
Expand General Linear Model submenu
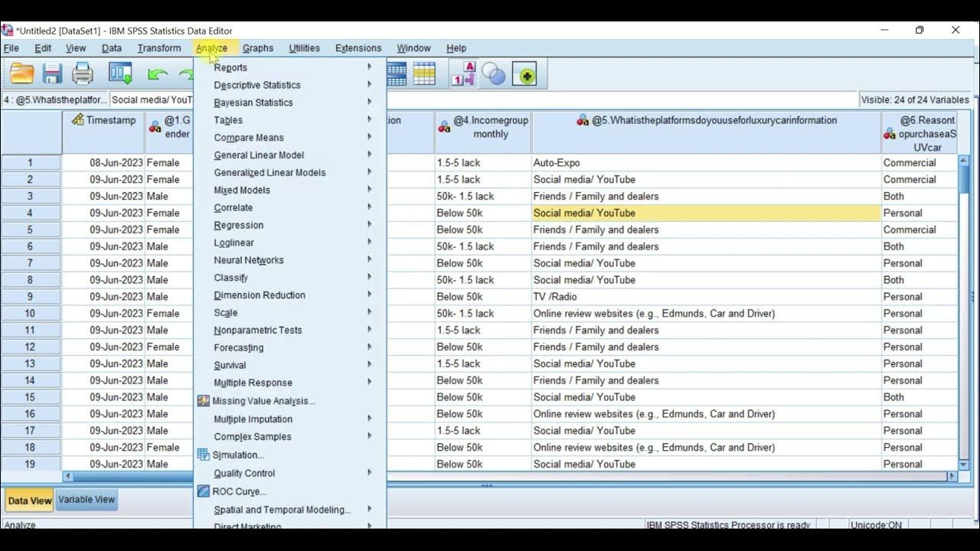point(290,155)
